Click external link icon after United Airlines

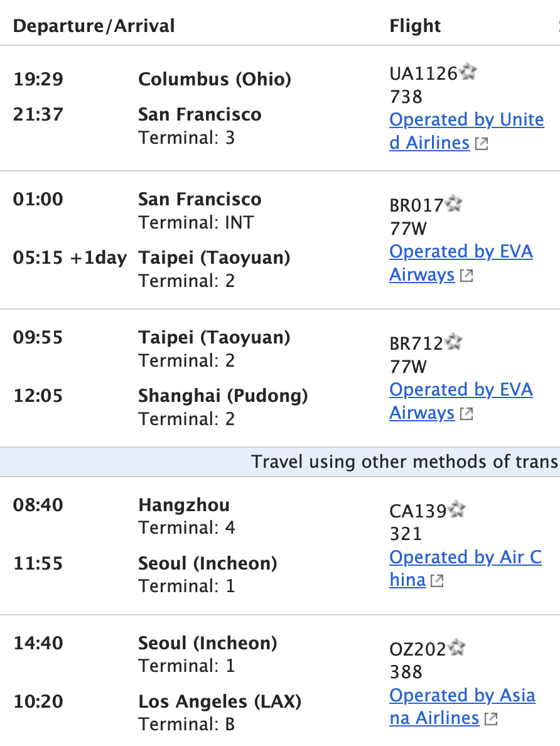[482, 144]
